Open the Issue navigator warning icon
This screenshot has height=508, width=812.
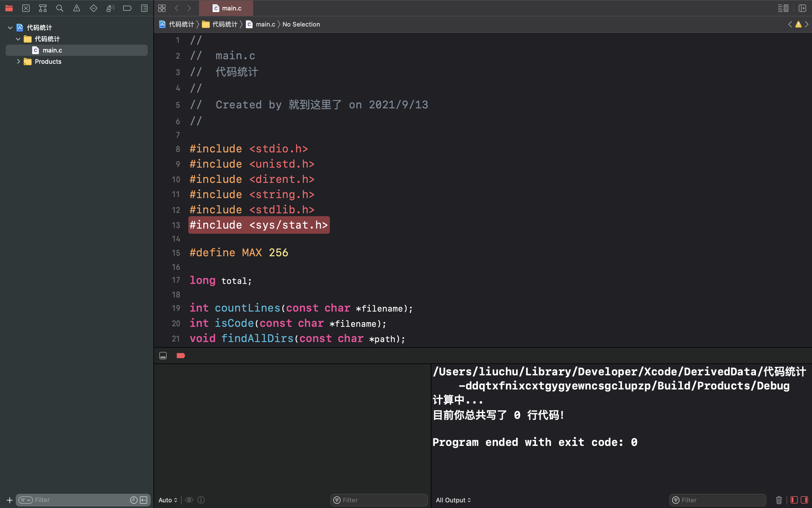[x=76, y=8]
